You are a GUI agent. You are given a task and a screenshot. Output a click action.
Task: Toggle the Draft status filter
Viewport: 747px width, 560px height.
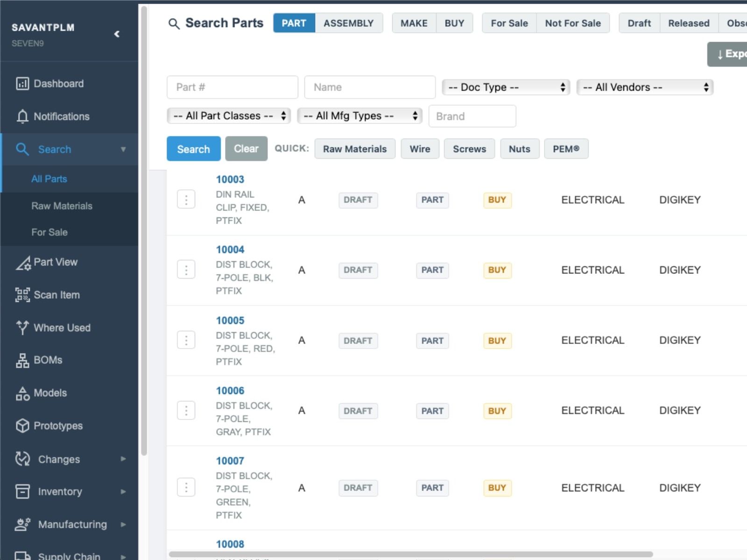[x=639, y=23]
